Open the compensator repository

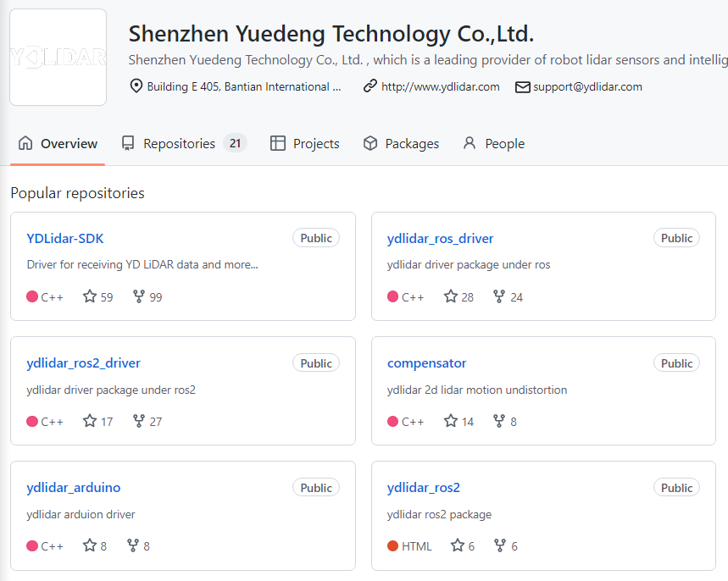[426, 362]
